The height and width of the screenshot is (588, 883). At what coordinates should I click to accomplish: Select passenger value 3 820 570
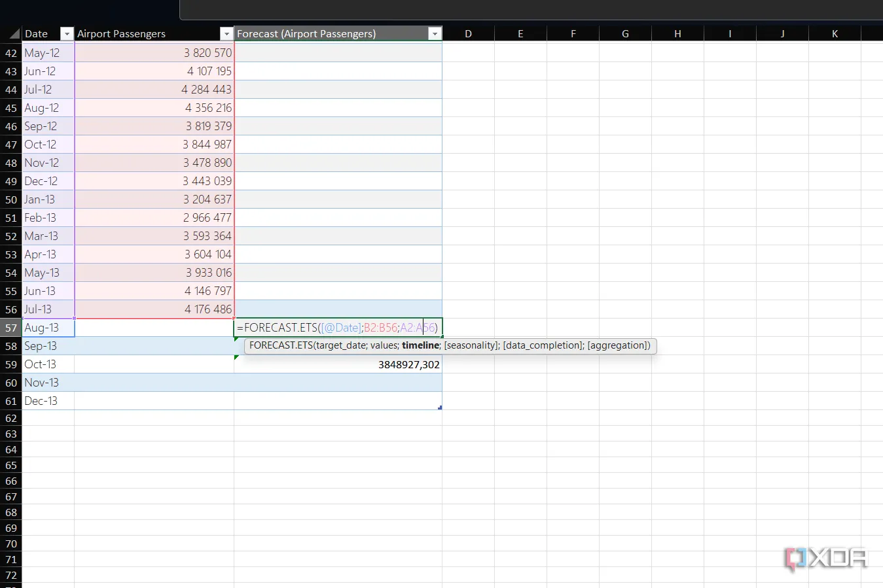tap(154, 53)
